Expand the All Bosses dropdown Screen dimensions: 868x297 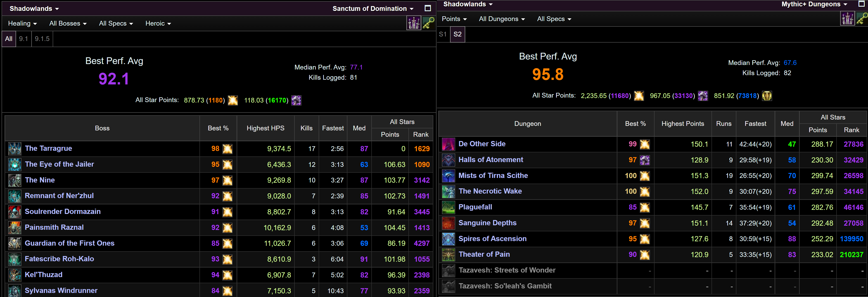(68, 23)
